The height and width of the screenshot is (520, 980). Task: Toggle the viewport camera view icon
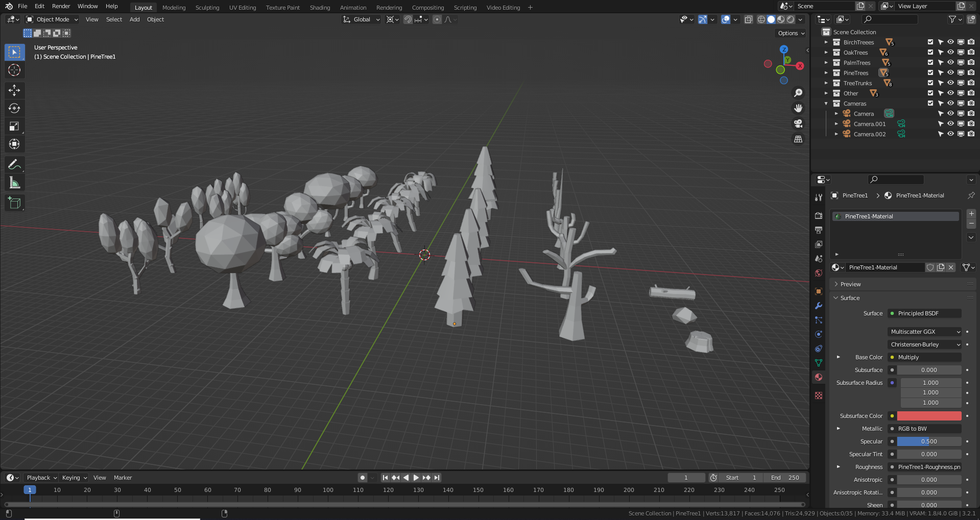pyautogui.click(x=798, y=123)
